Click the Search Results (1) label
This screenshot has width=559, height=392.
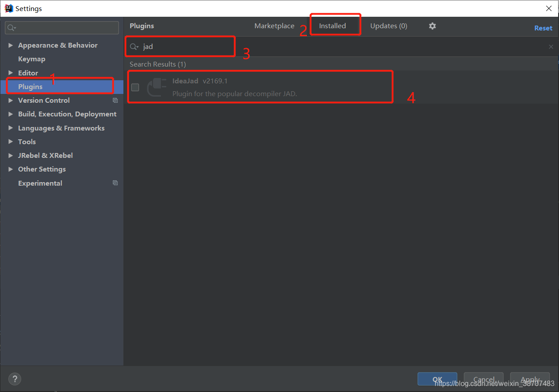coord(158,64)
